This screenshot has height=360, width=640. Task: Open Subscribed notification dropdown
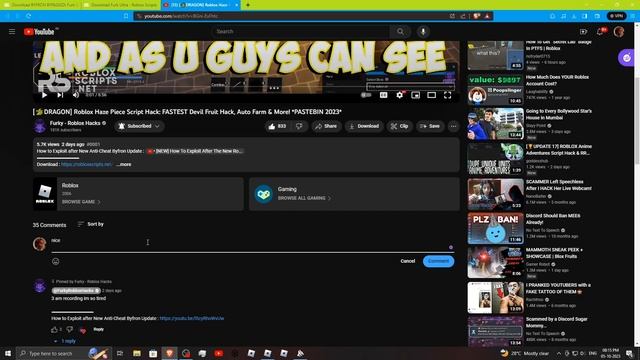(x=139, y=126)
